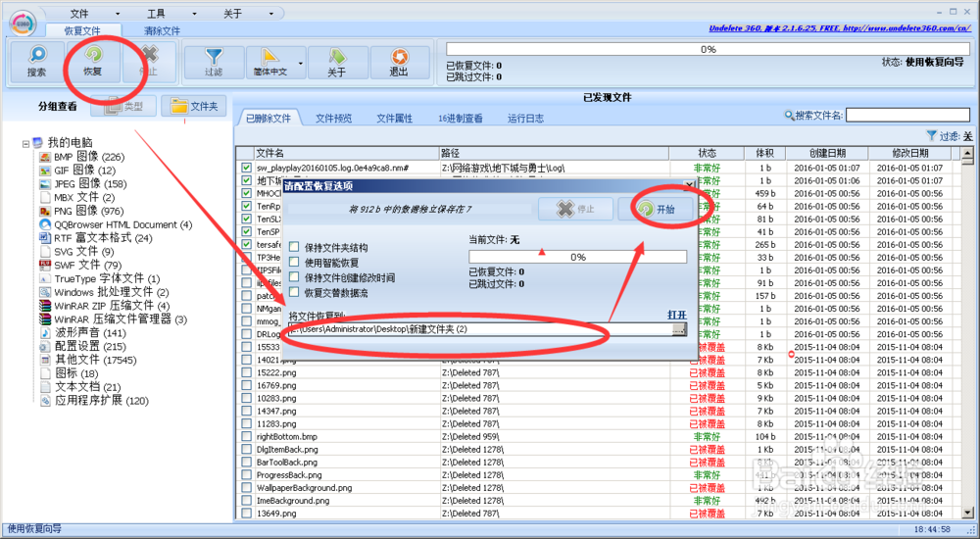Sort file list by 体积 column
This screenshot has width=980, height=539.
click(x=764, y=153)
